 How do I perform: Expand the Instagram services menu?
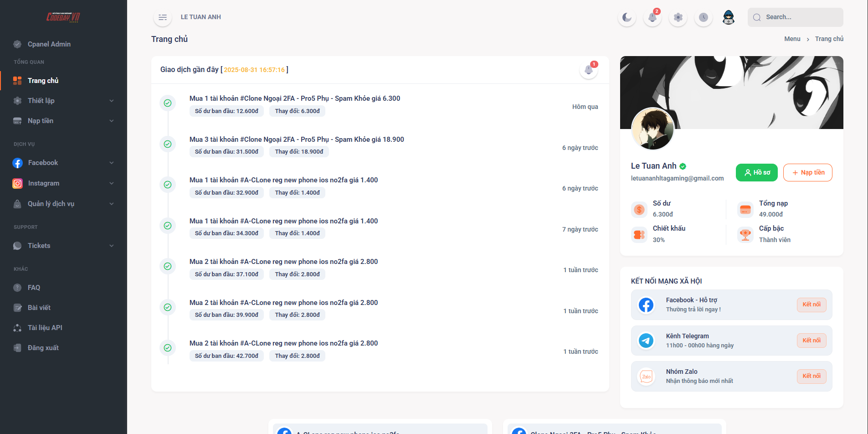[63, 183]
